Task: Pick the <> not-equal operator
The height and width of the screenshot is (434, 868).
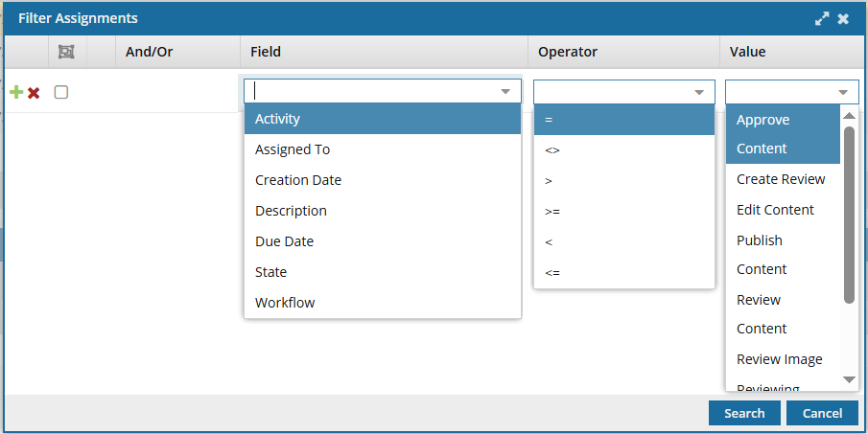Action: pos(552,149)
